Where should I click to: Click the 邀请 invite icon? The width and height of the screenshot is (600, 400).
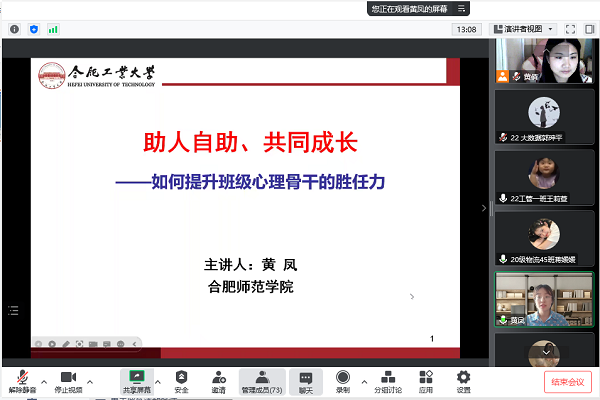pos(218,378)
